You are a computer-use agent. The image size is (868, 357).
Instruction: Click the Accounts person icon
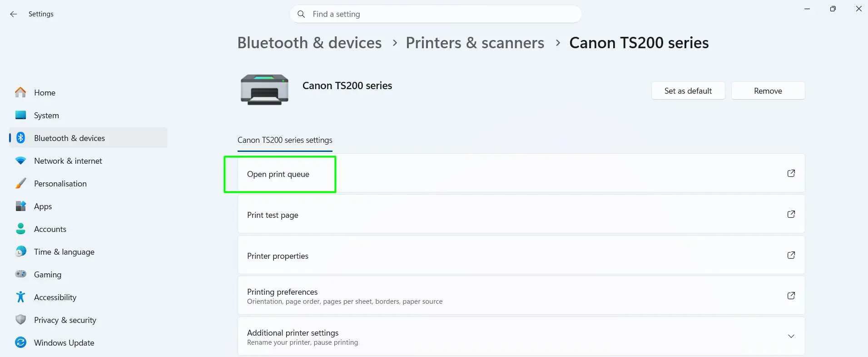coord(20,229)
